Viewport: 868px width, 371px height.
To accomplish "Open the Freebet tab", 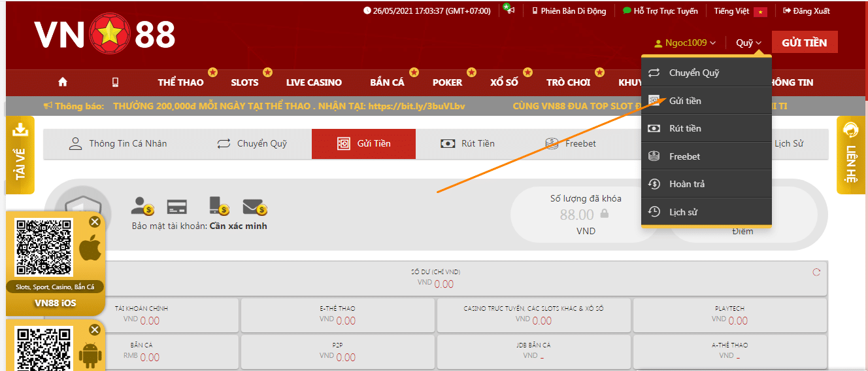I will click(x=571, y=143).
